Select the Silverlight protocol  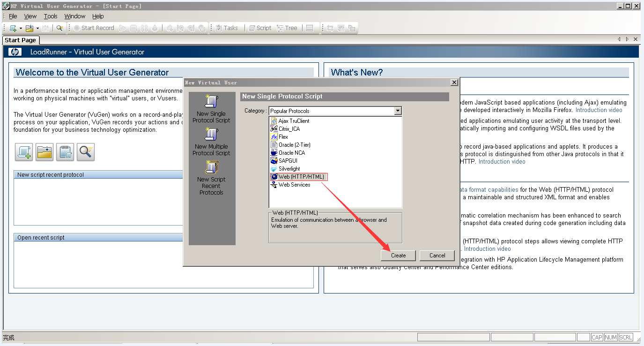click(x=286, y=169)
